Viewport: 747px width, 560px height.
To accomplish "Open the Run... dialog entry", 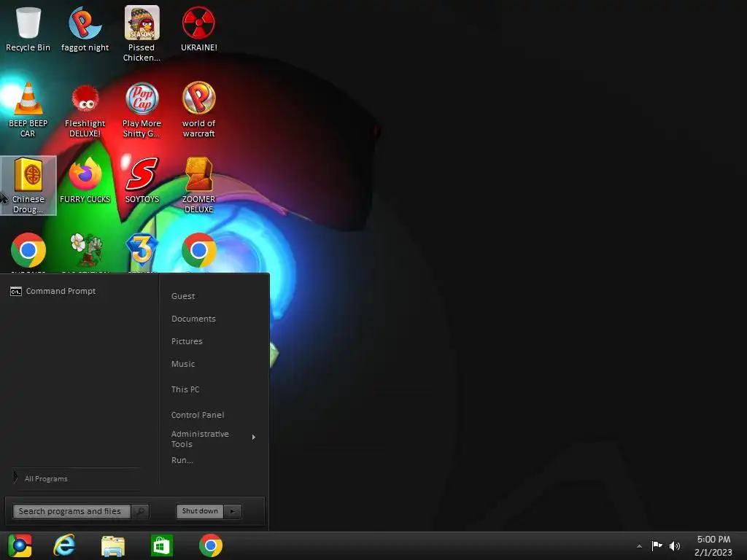I will coord(182,460).
